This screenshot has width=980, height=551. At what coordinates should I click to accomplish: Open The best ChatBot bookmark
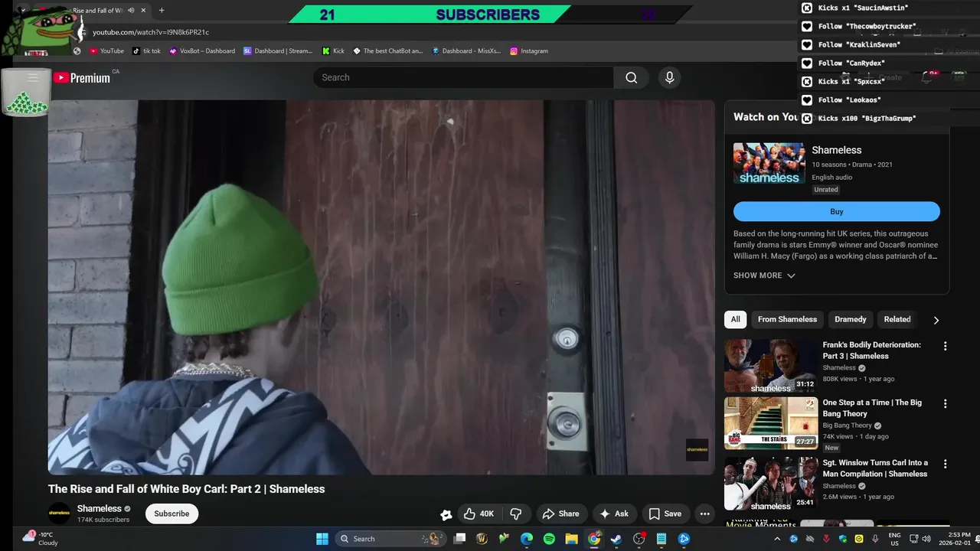(x=387, y=51)
